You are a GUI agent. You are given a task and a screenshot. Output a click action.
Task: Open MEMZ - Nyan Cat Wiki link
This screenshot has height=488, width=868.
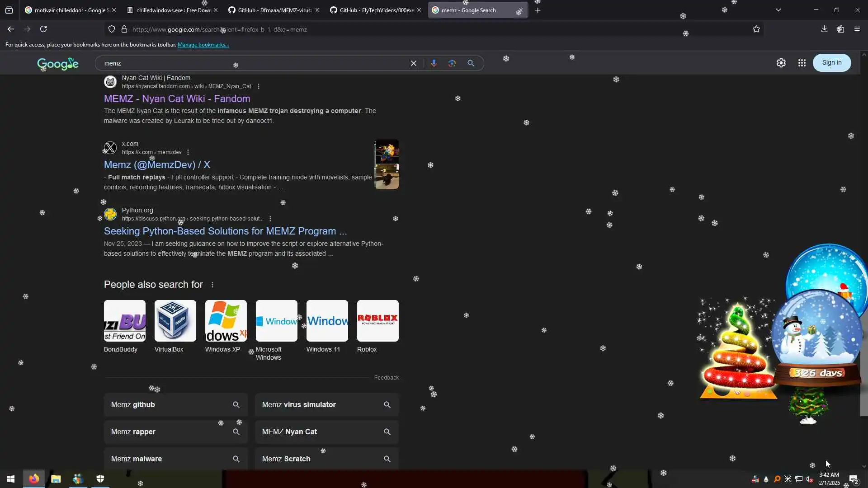[177, 99]
